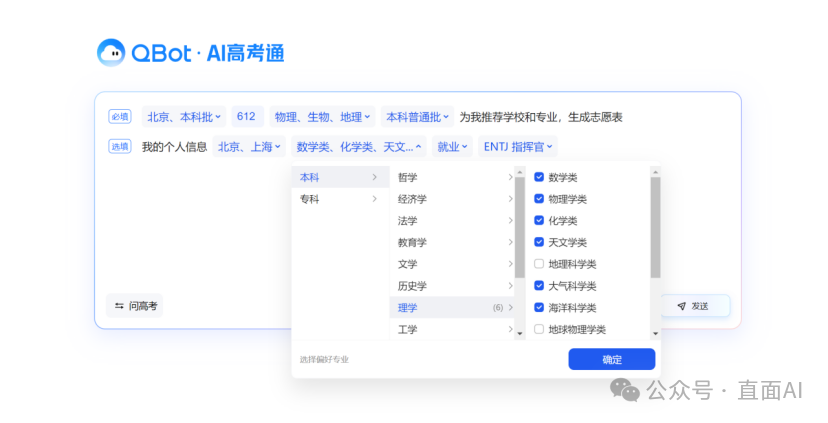Click the send paper-plane icon
Screen dimensions: 828x423
681,306
